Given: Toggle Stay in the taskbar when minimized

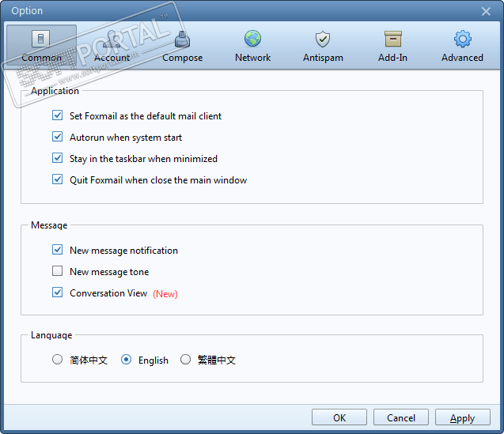Looking at the screenshot, I should [58, 158].
